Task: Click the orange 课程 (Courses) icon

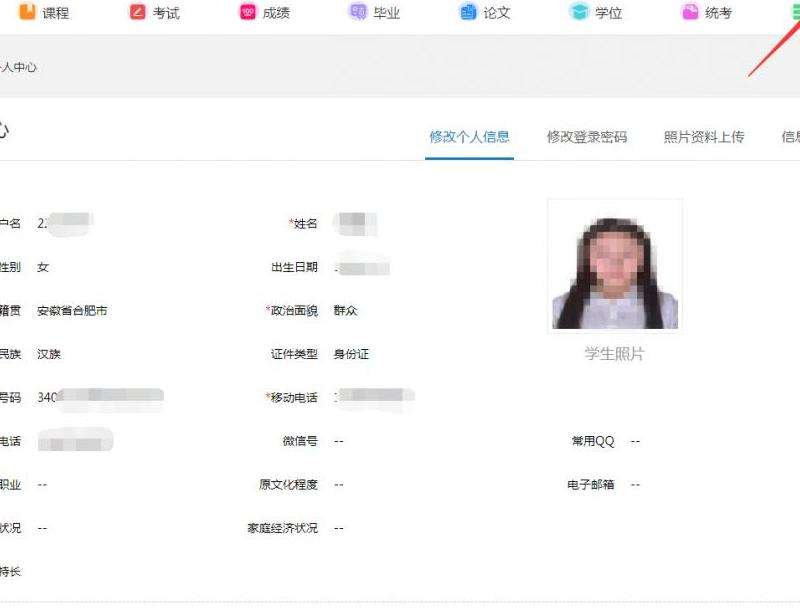Action: (x=27, y=12)
